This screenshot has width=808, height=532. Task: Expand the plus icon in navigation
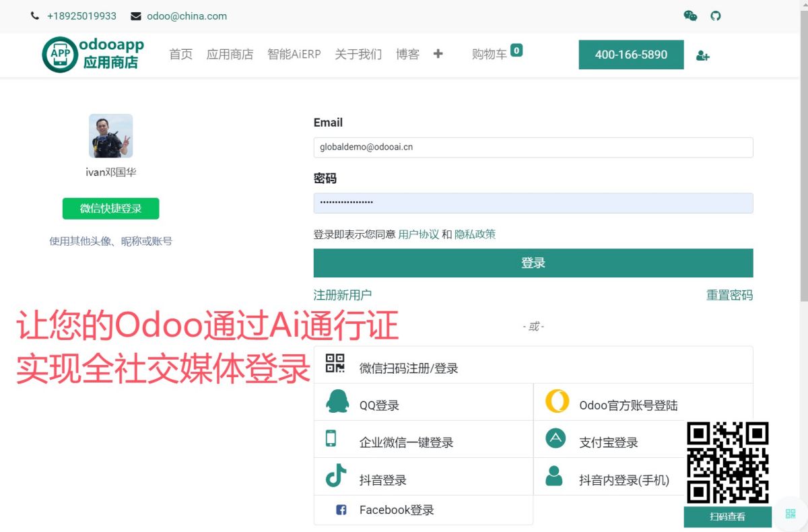click(438, 54)
